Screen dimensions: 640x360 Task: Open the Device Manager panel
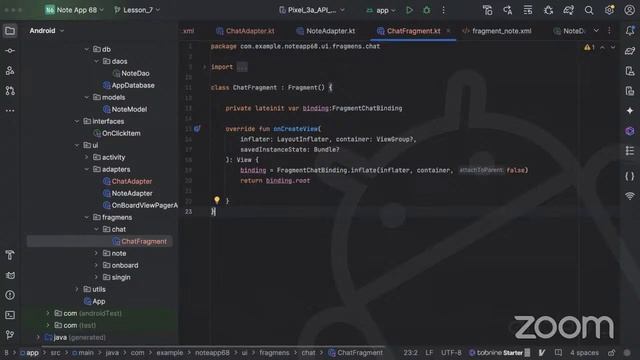tap(630, 71)
